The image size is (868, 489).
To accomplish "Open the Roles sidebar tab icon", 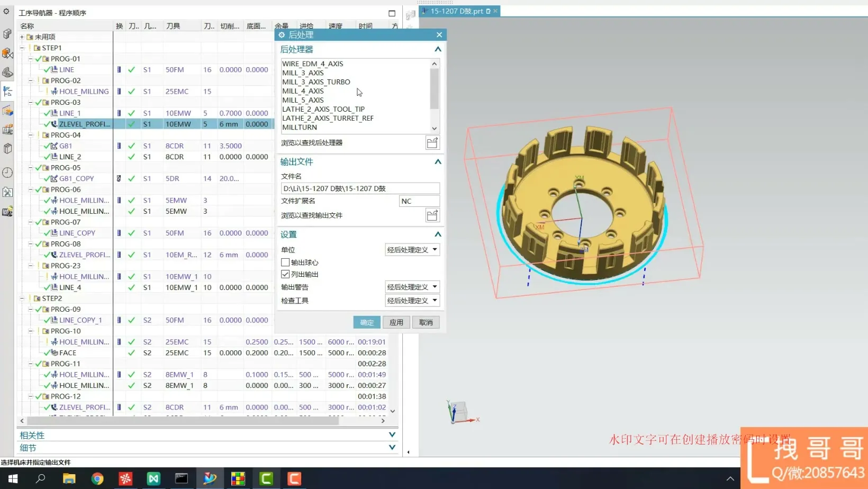I will (7, 212).
